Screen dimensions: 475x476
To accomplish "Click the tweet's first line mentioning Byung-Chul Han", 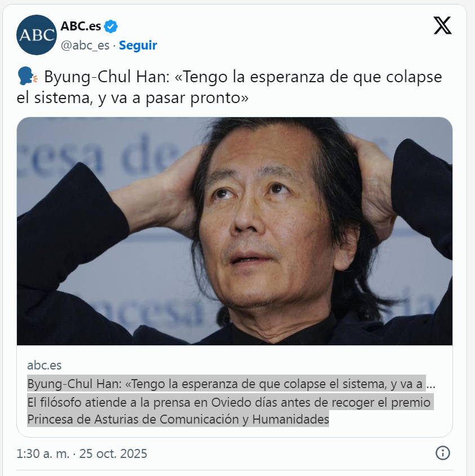I will pos(243,77).
